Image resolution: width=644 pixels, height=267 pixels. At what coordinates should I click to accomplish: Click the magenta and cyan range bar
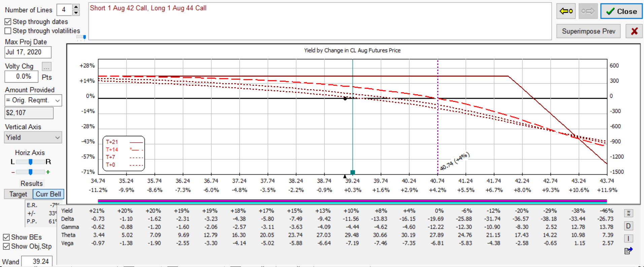pos(352,201)
